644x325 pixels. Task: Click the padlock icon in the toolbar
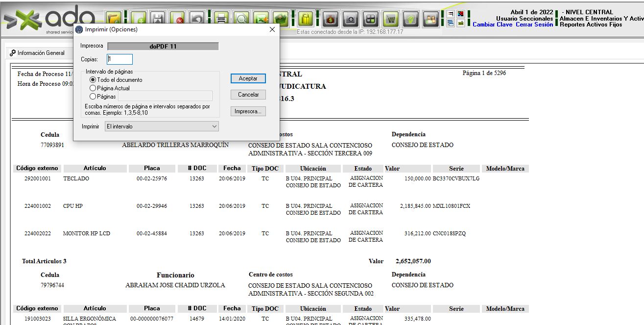click(306, 19)
